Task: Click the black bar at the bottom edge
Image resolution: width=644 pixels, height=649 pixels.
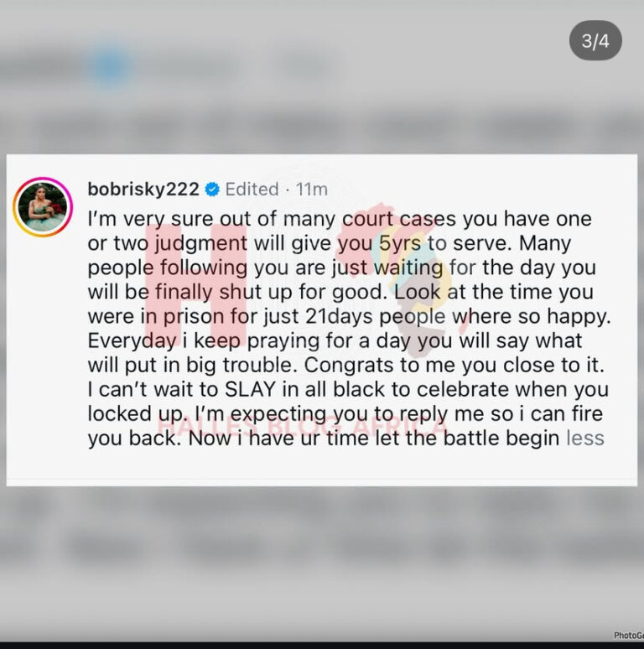Action: click(x=322, y=646)
